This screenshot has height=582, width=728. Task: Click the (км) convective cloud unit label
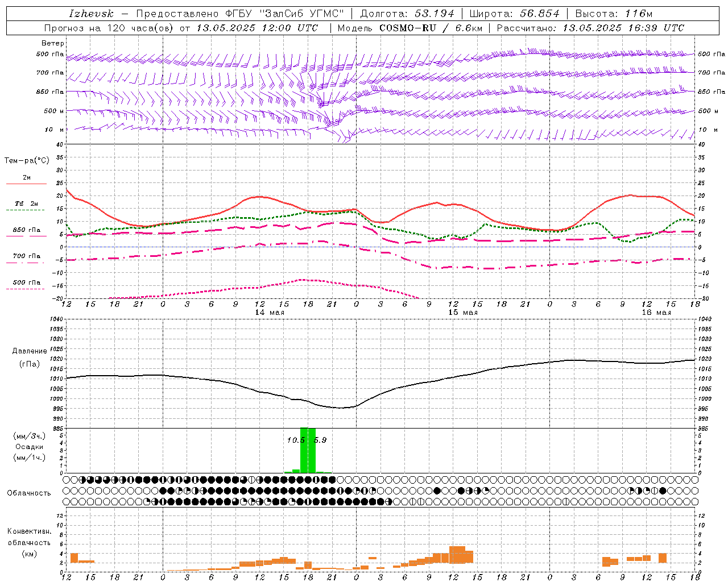pyautogui.click(x=29, y=554)
